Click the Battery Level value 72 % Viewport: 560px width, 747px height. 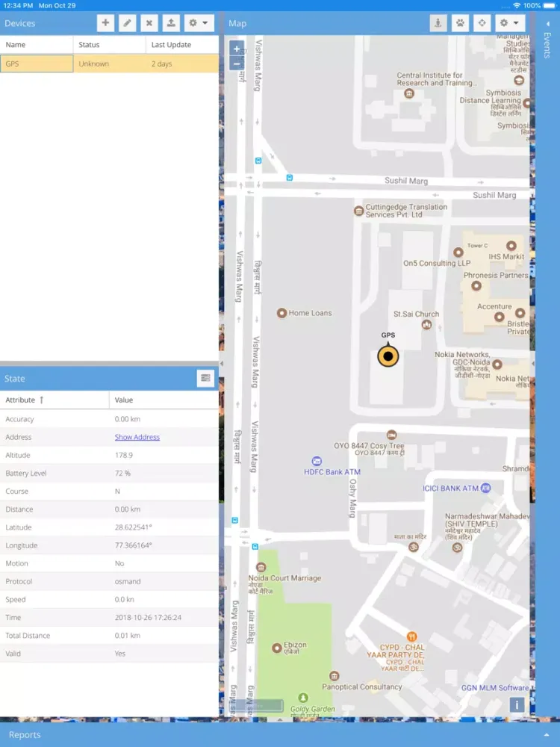[122, 473]
